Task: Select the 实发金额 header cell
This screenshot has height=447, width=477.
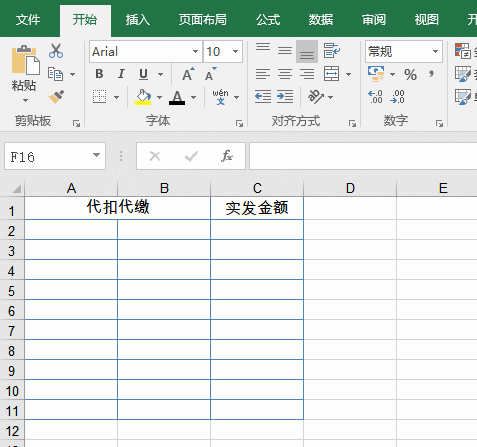Action: click(x=257, y=208)
